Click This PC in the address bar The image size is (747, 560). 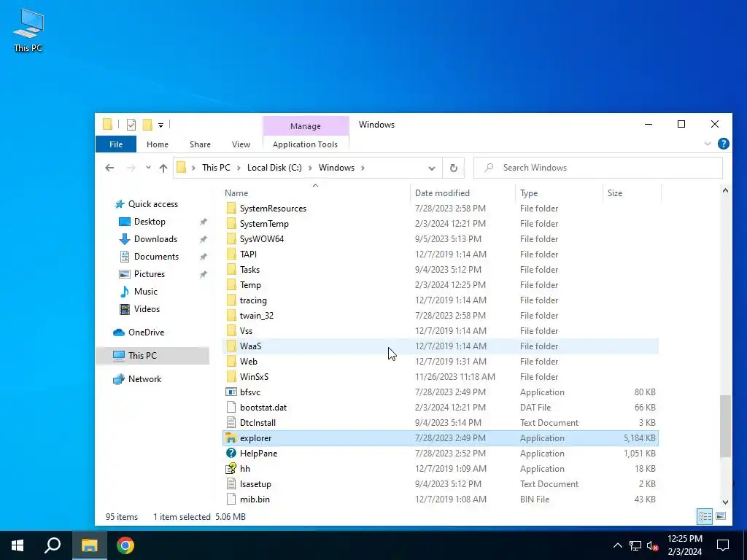(x=216, y=168)
